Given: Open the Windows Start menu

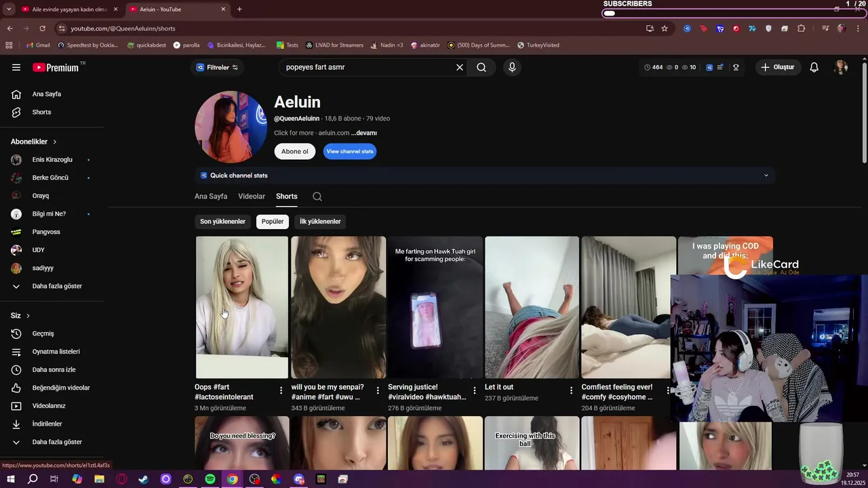Looking at the screenshot, I should pos(10,479).
